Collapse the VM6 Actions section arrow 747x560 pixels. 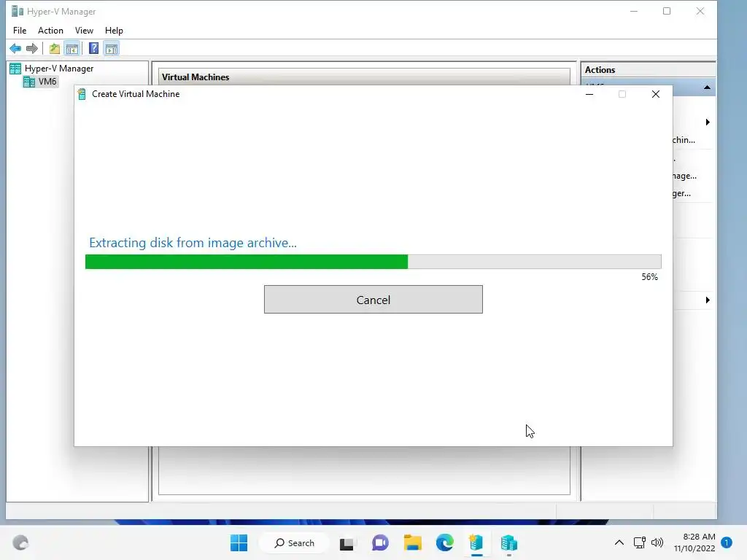pyautogui.click(x=707, y=87)
